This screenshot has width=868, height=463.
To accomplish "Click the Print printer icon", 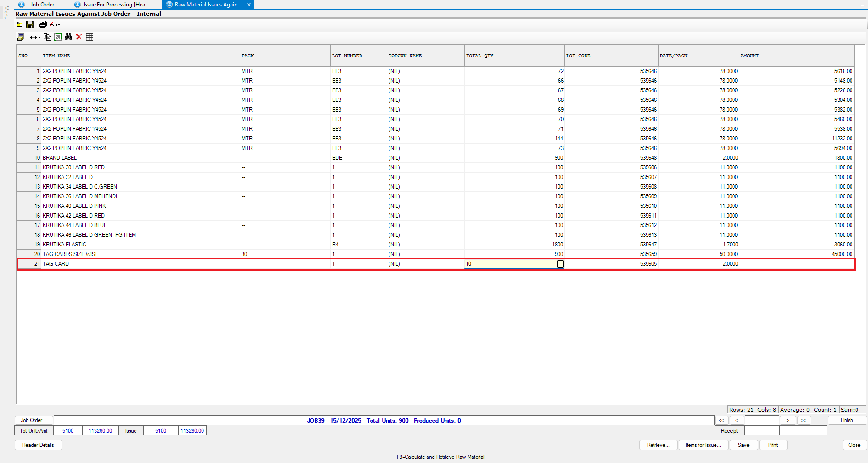I will pyautogui.click(x=43, y=24).
